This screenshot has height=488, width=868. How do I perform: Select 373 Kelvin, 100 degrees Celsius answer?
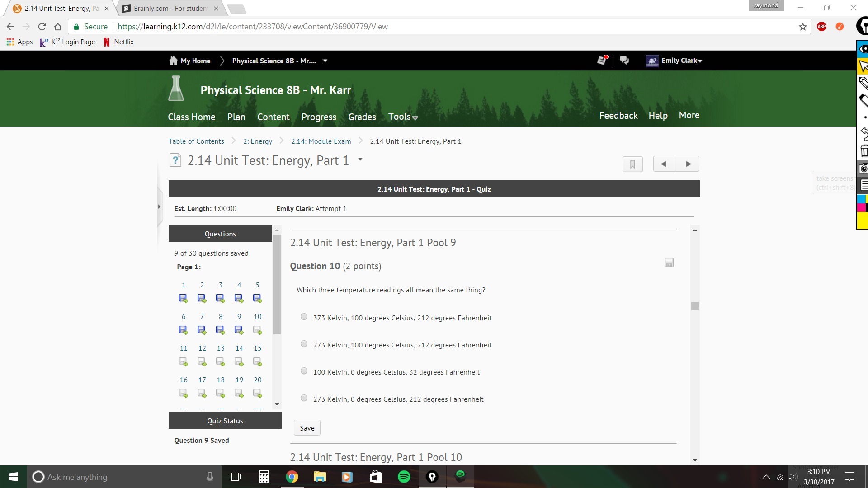click(x=304, y=317)
